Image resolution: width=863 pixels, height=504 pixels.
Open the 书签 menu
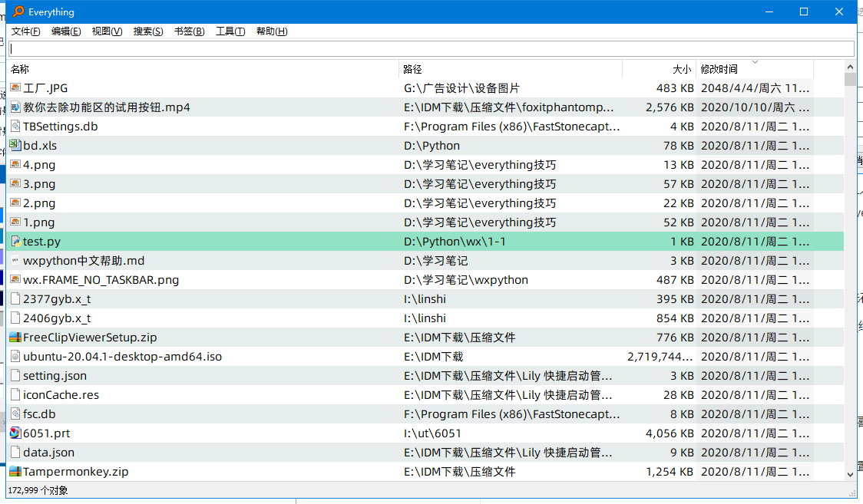pyautogui.click(x=189, y=31)
